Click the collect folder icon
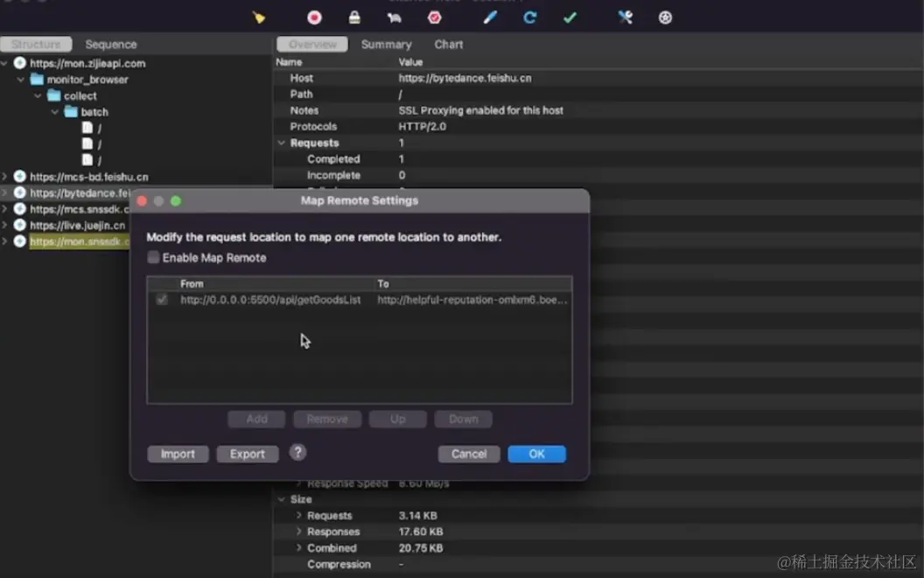The image size is (924, 578). click(x=54, y=95)
